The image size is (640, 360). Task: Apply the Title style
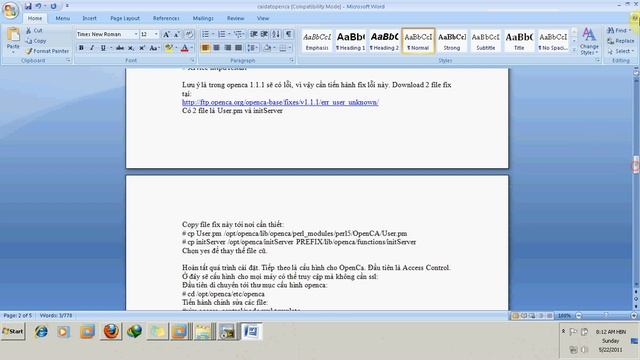519,41
